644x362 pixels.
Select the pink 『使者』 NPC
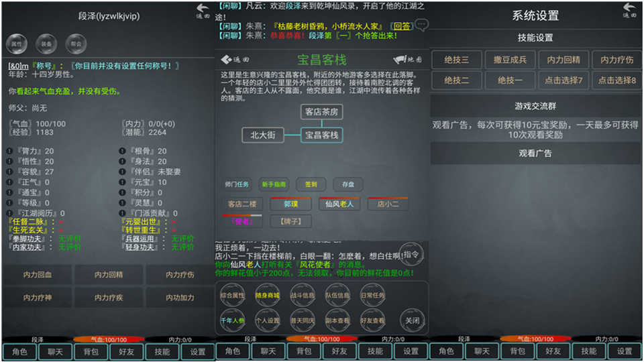(x=242, y=222)
